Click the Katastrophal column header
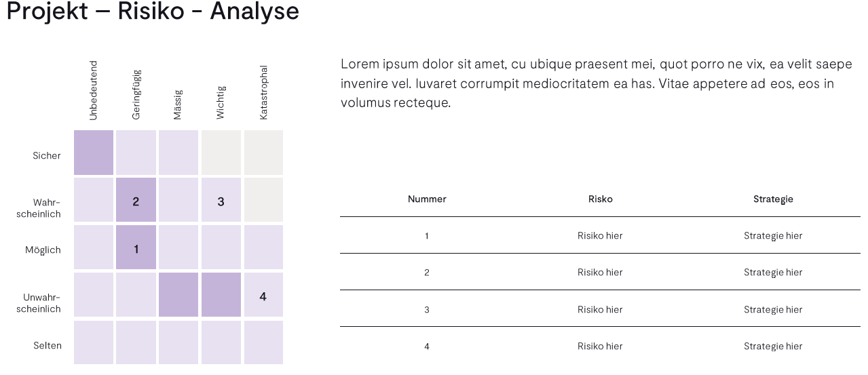The image size is (868, 375). click(263, 93)
